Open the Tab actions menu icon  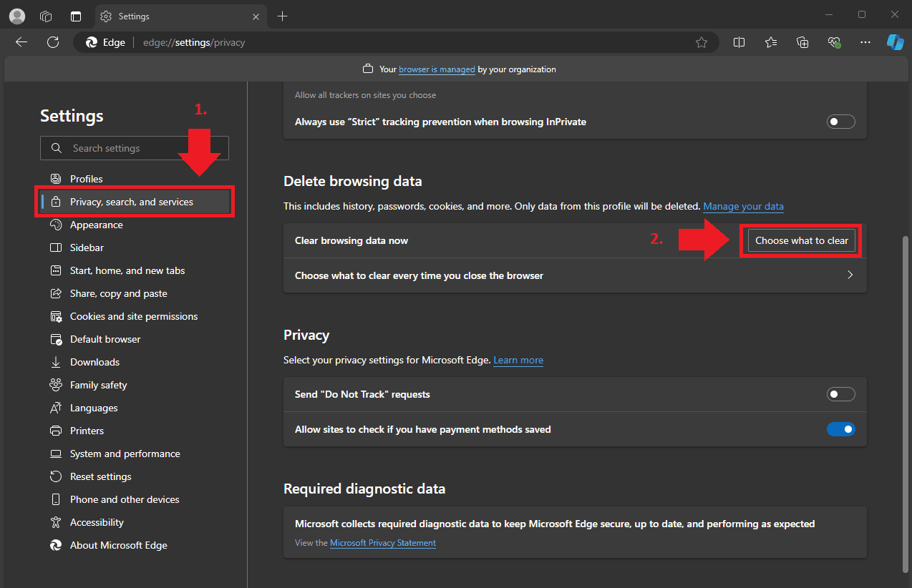pos(77,16)
